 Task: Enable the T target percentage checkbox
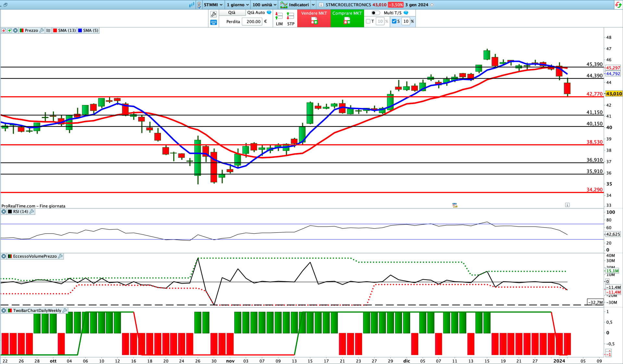click(368, 21)
